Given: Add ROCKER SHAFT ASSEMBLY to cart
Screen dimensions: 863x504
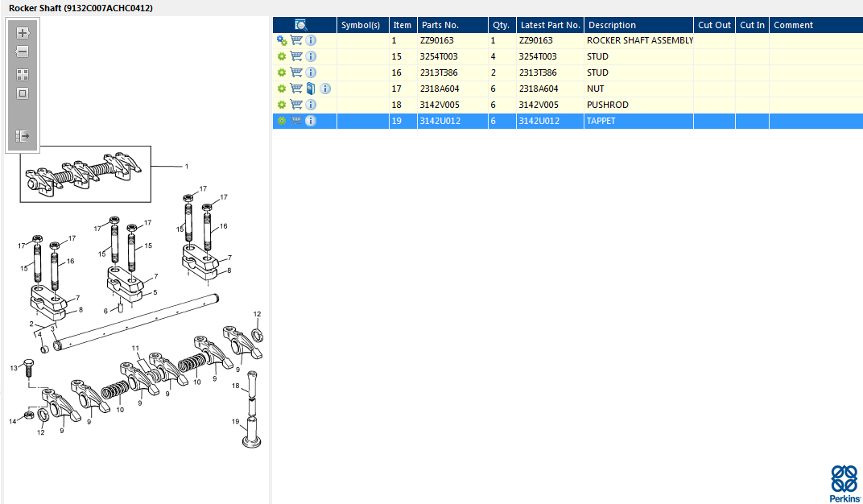Looking at the screenshot, I should point(296,40).
